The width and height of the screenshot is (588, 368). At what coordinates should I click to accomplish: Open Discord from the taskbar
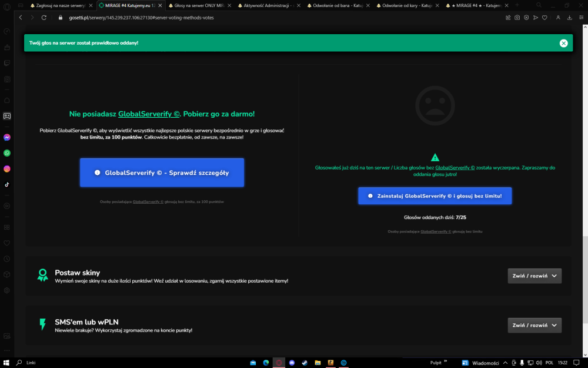pyautogui.click(x=292, y=363)
